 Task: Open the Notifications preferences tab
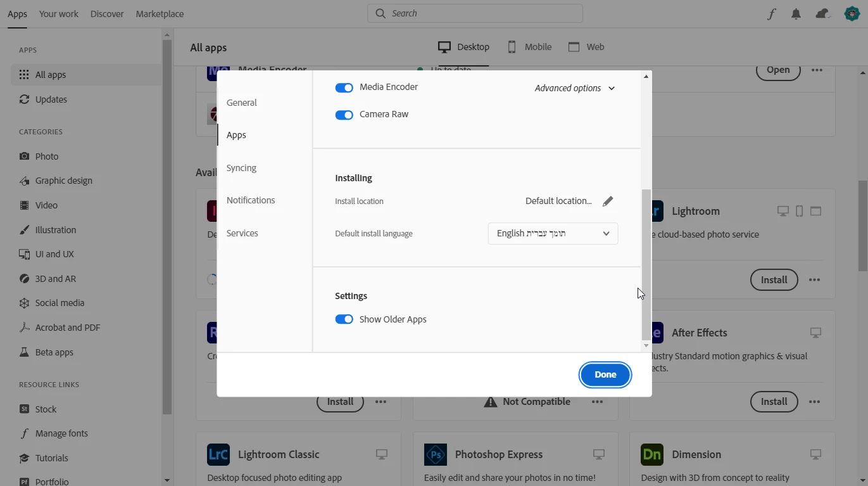coord(251,200)
